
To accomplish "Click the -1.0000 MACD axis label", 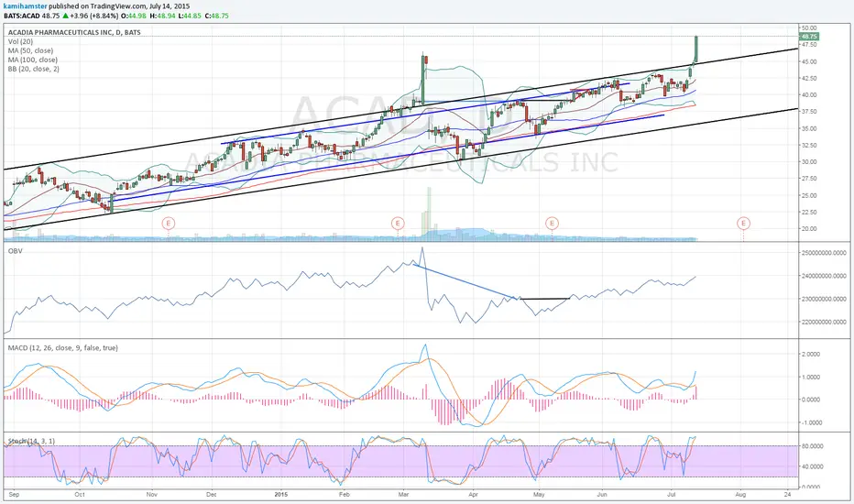I will tap(811, 422).
